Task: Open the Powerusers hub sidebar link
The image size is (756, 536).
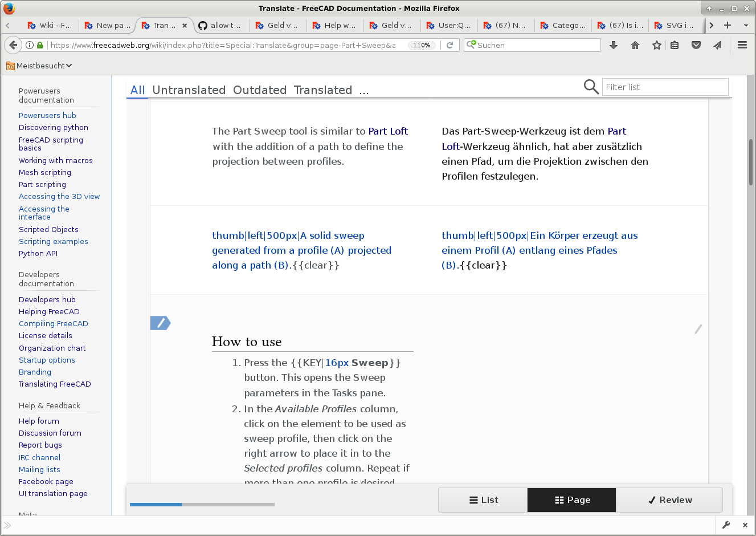Action: click(x=47, y=115)
